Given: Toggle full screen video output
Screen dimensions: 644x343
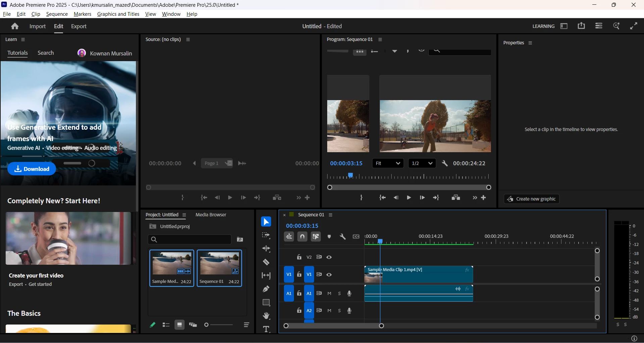Looking at the screenshot, I should point(634,26).
